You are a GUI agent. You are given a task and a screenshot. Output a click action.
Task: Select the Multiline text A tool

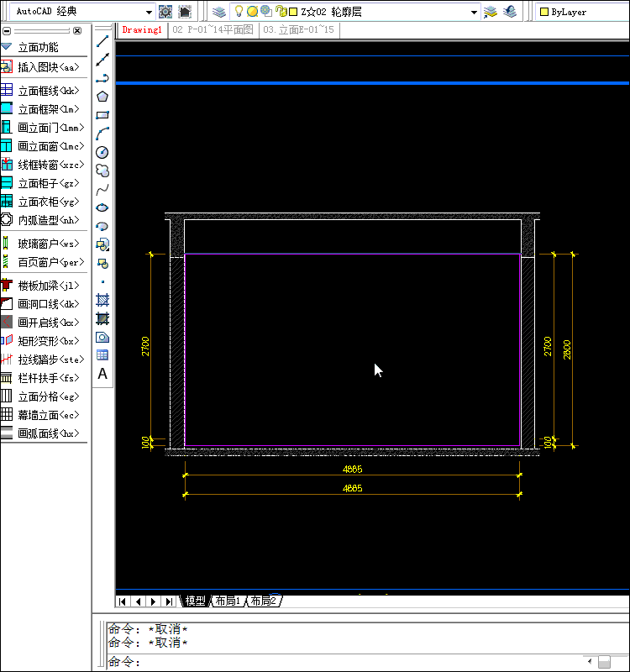pyautogui.click(x=102, y=374)
